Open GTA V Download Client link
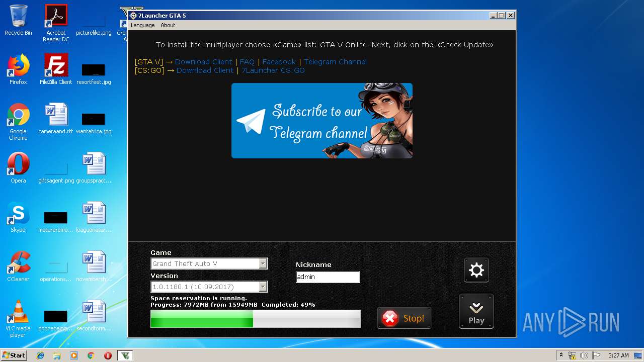Screen dimensions: 644x362 click(x=203, y=62)
